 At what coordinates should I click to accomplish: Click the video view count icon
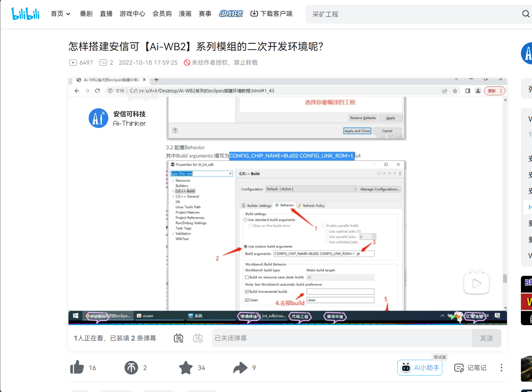(73, 63)
